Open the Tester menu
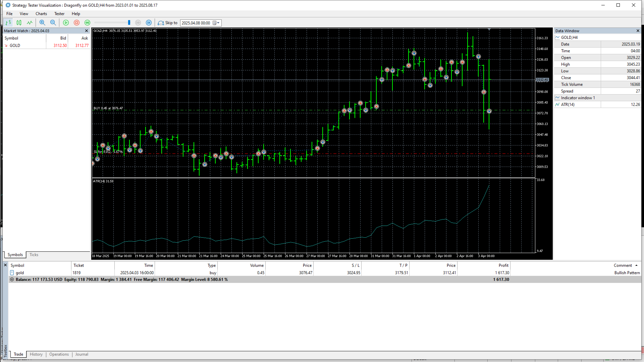 [59, 14]
